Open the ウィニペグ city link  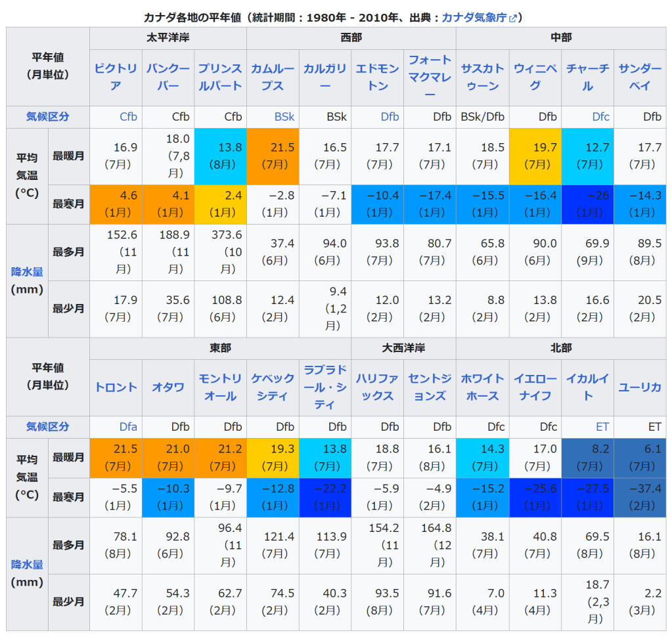pyautogui.click(x=535, y=77)
